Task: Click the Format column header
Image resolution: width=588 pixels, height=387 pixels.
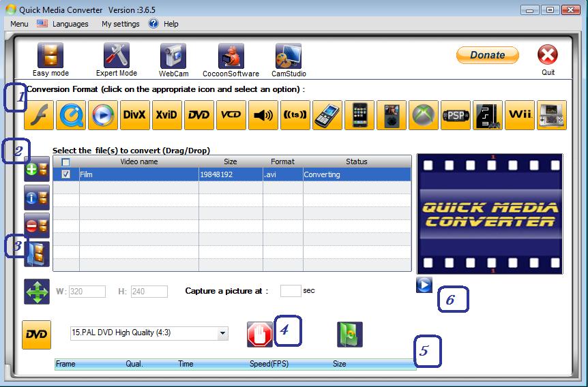Action: (x=282, y=161)
